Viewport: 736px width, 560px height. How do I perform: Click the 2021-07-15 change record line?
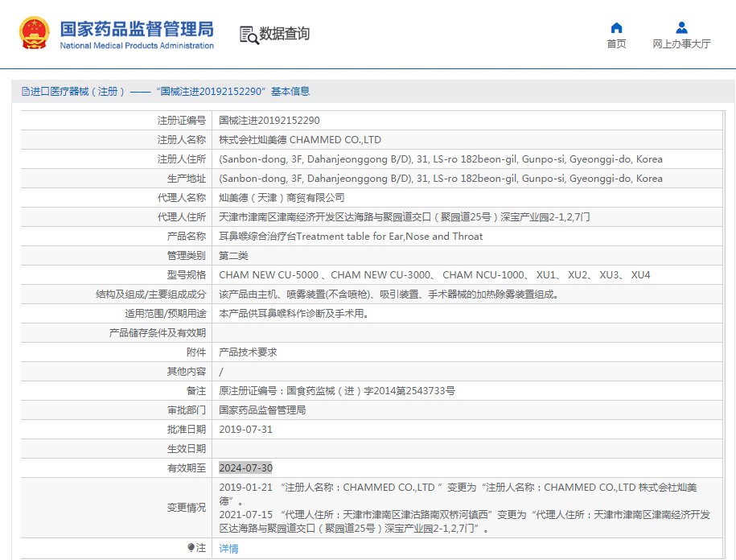pyautogui.click(x=464, y=521)
